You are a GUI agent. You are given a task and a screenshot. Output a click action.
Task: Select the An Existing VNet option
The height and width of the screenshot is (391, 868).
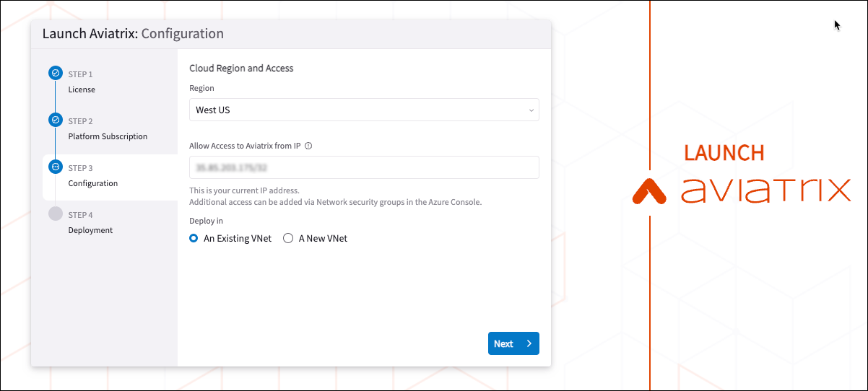tap(194, 238)
